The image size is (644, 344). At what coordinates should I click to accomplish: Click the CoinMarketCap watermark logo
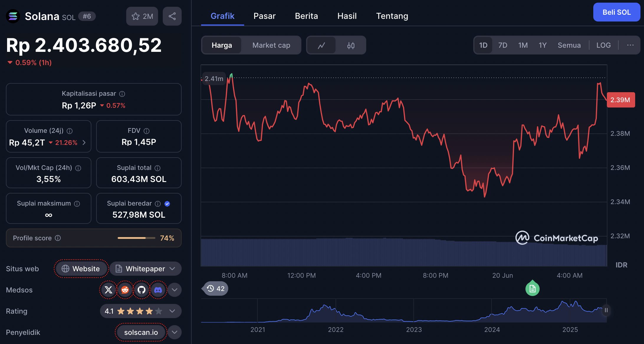tap(557, 238)
